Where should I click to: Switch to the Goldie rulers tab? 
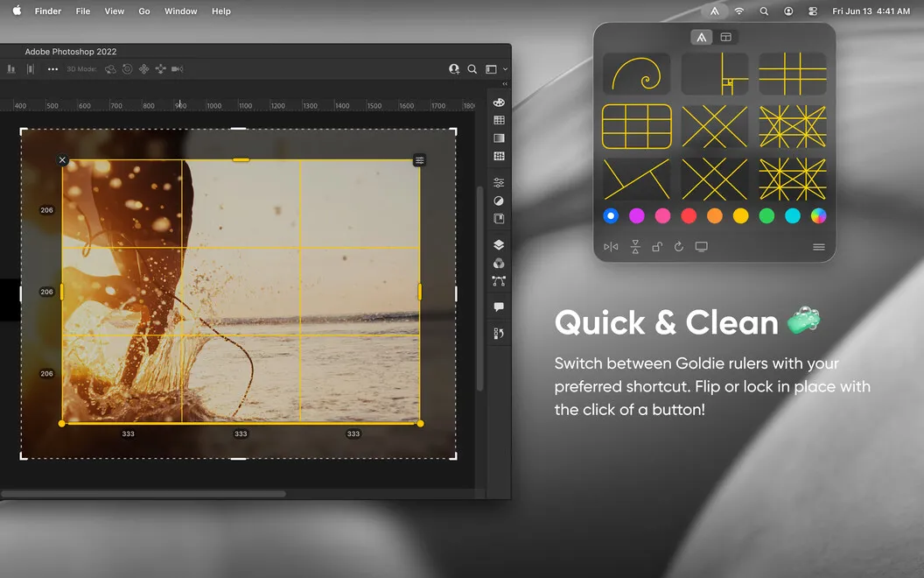click(701, 37)
